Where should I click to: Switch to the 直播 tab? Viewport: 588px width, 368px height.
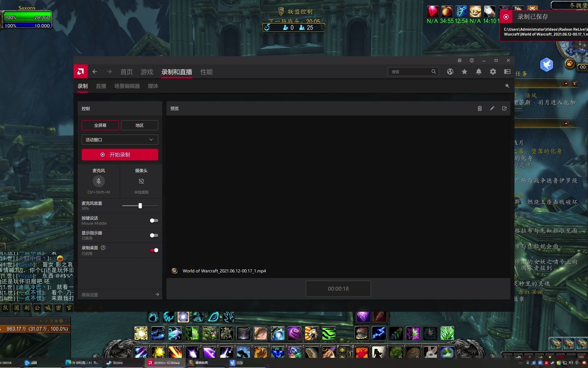101,86
